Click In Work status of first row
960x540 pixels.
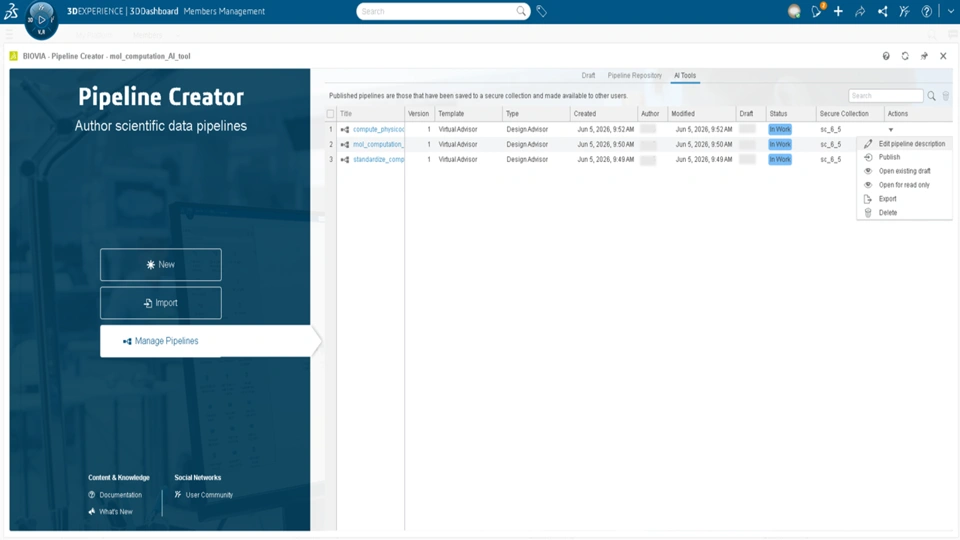(x=780, y=129)
